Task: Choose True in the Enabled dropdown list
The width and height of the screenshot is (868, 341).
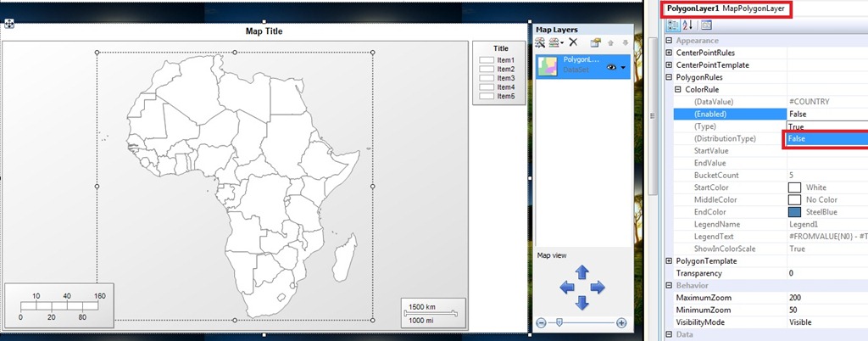Action: pyautogui.click(x=827, y=126)
